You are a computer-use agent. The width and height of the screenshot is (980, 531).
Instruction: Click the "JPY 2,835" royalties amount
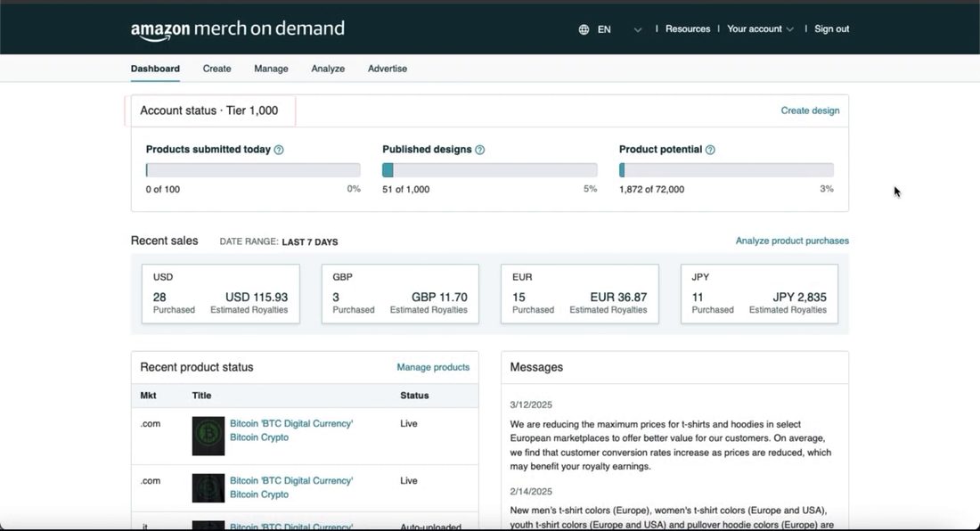(x=799, y=298)
